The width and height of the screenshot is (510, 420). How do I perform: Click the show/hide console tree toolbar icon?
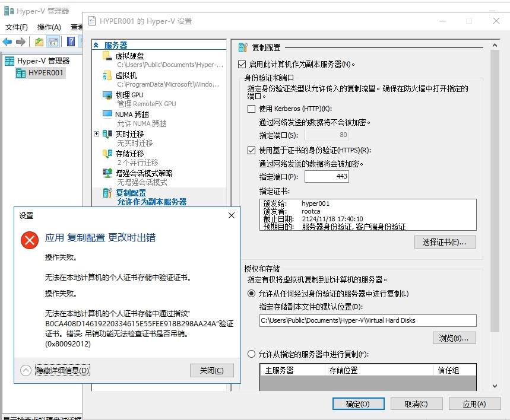[x=53, y=42]
